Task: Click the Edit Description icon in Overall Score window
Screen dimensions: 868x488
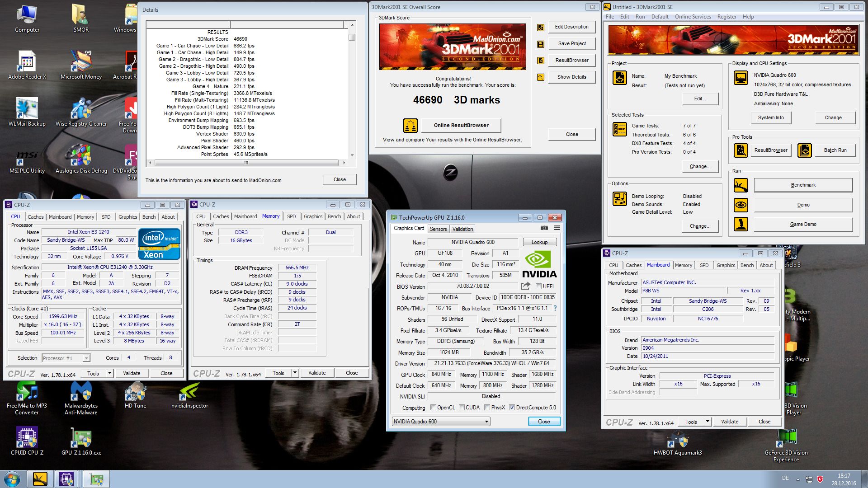Action: [540, 28]
